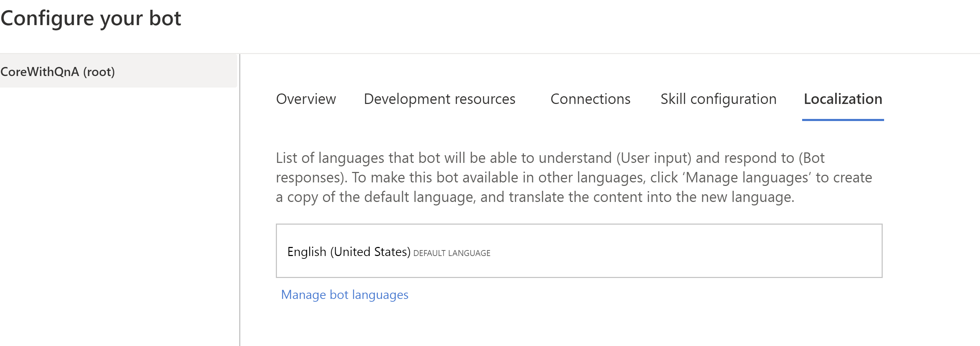Return to the bot Overview page

[x=306, y=99]
